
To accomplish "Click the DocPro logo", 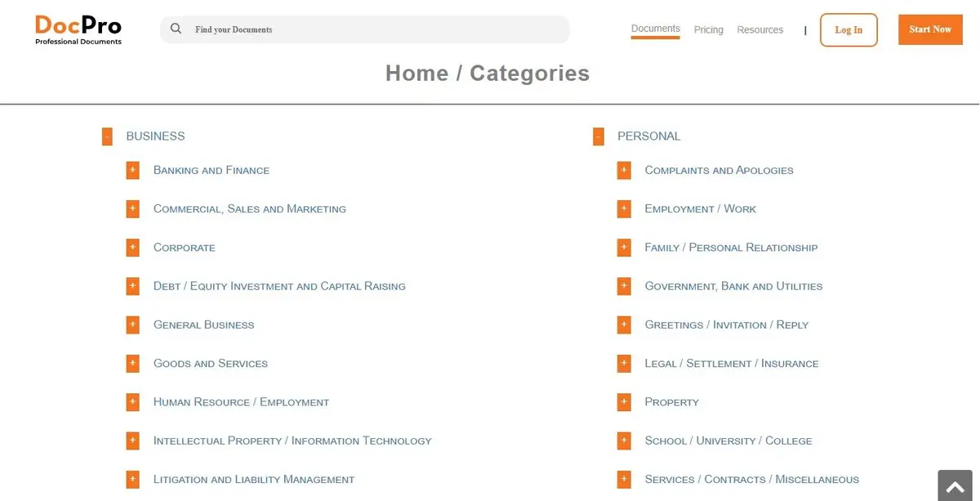I will 78,29.
